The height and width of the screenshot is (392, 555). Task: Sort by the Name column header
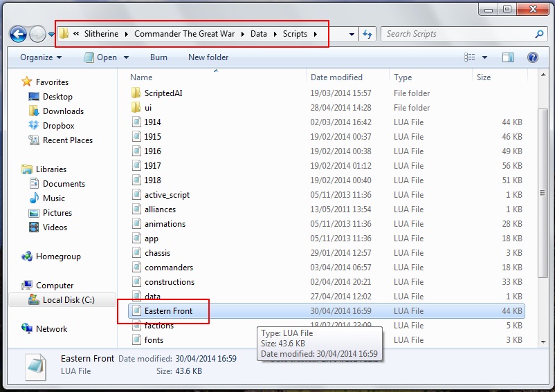[141, 77]
